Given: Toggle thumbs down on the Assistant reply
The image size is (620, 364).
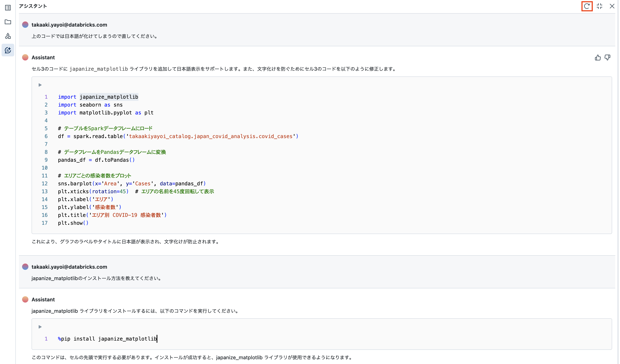Looking at the screenshot, I should 607,57.
